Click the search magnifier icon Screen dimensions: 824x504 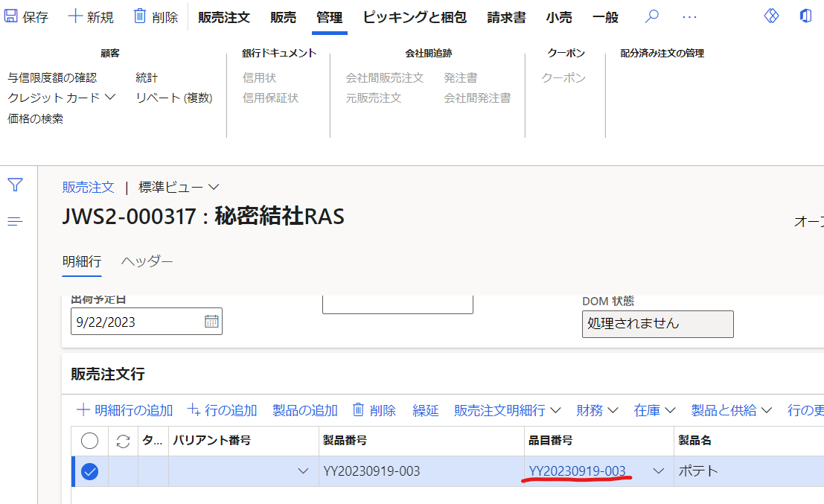(x=651, y=16)
